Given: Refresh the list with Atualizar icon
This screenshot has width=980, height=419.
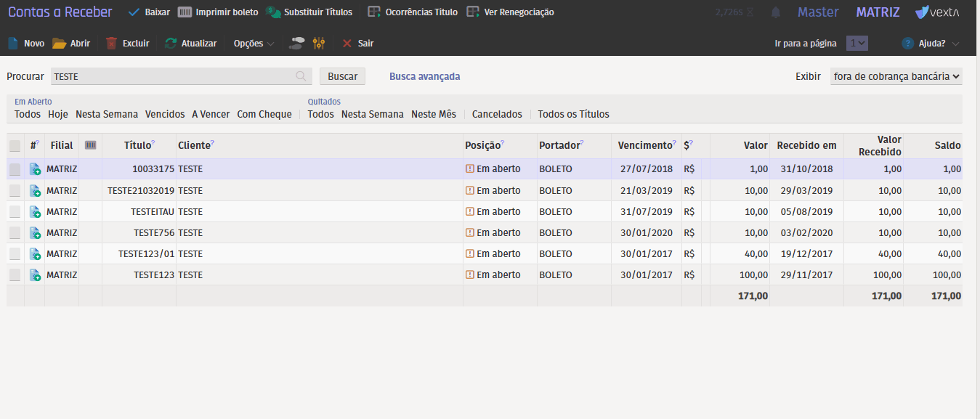Looking at the screenshot, I should click(171, 44).
